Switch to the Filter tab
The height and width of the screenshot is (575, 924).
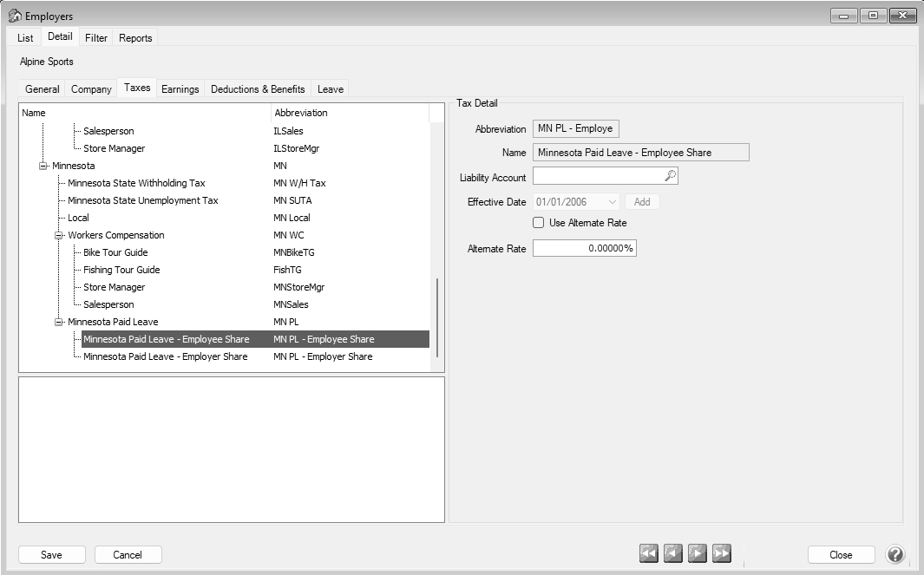96,38
